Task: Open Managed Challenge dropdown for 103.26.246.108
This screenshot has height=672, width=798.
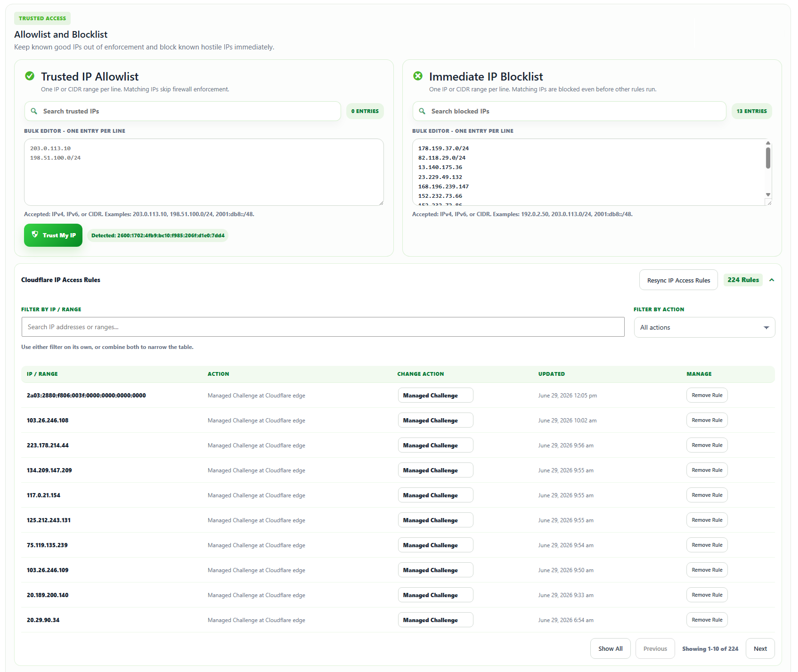Action: [x=435, y=420]
